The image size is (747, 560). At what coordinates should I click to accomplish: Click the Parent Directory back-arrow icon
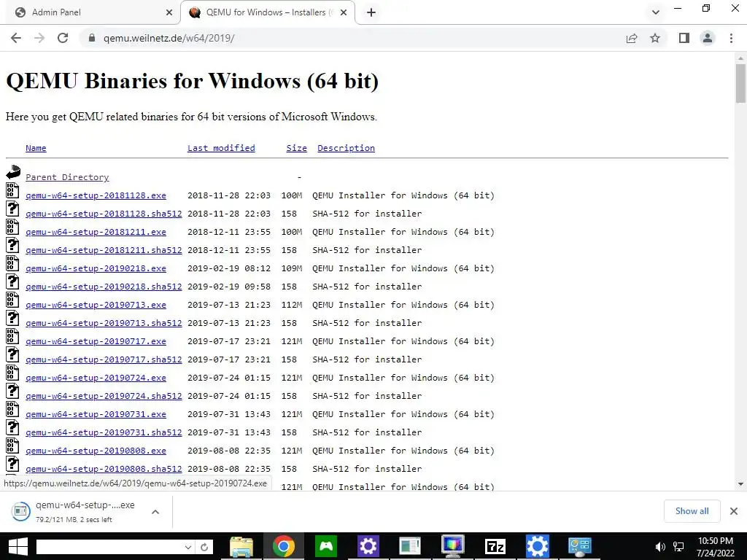pos(13,172)
